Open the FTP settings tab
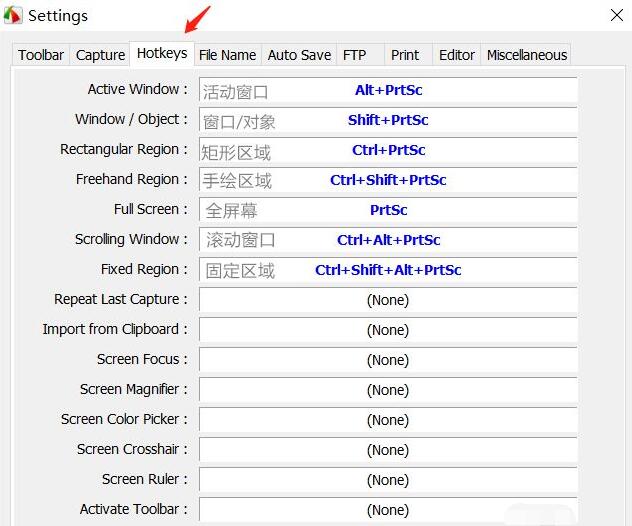 point(354,55)
